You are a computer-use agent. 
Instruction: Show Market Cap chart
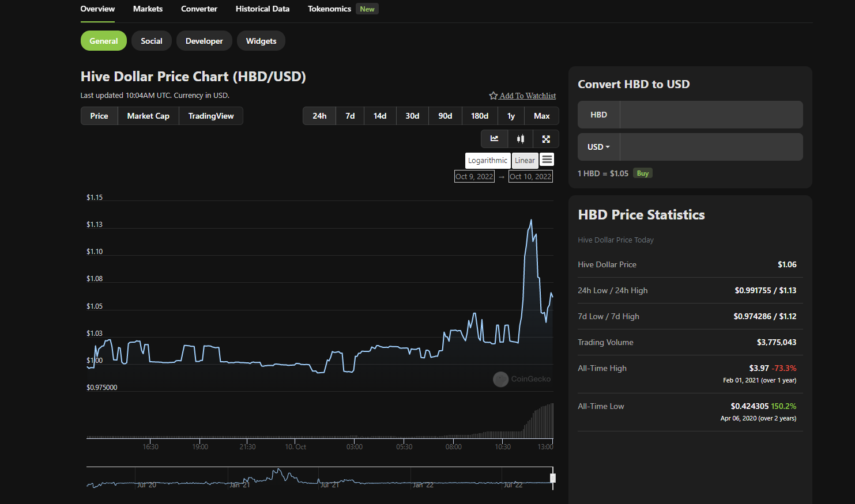(x=148, y=116)
